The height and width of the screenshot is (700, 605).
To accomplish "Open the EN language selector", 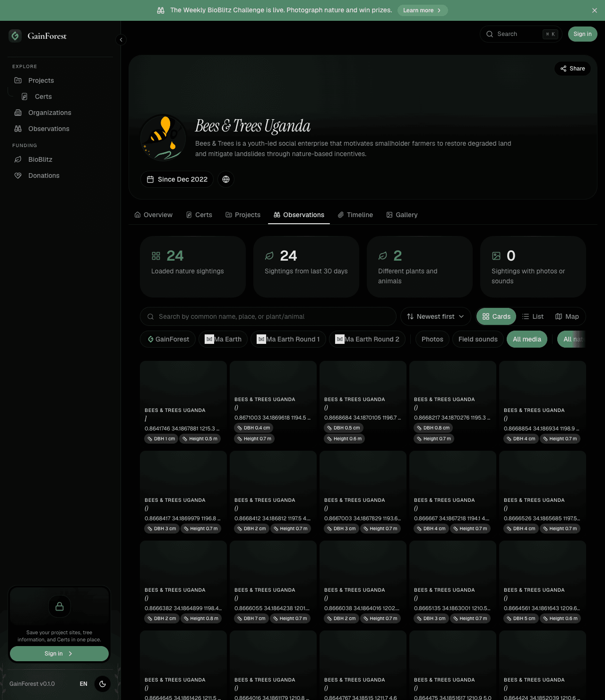I will [x=84, y=684].
